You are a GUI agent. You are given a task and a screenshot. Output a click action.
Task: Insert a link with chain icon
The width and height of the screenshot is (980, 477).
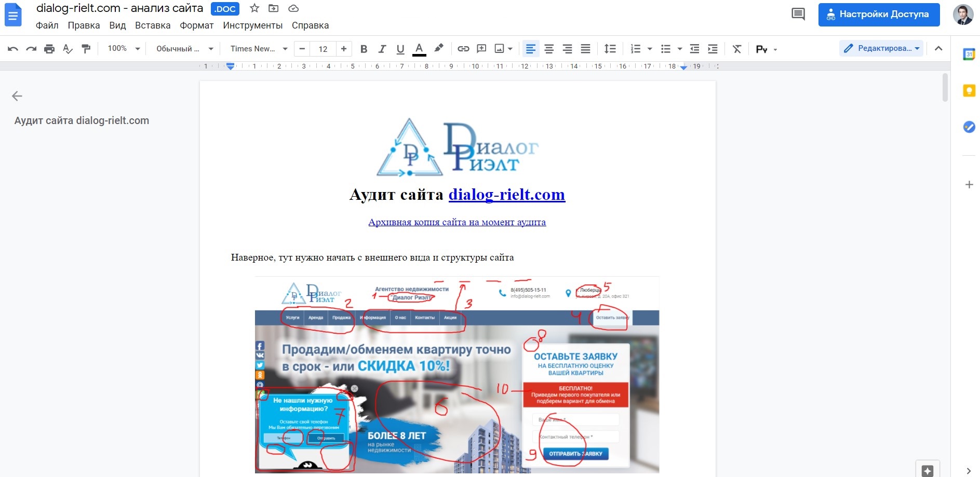463,49
